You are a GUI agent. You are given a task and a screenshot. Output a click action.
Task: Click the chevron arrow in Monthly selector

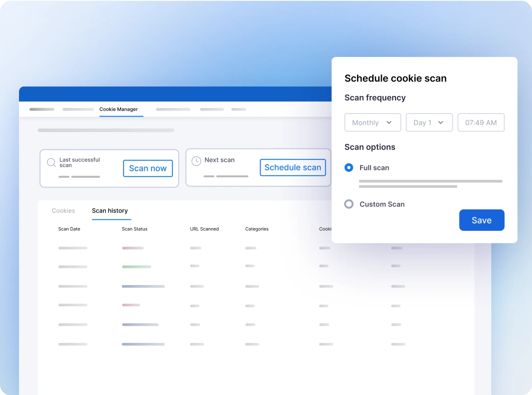click(389, 123)
